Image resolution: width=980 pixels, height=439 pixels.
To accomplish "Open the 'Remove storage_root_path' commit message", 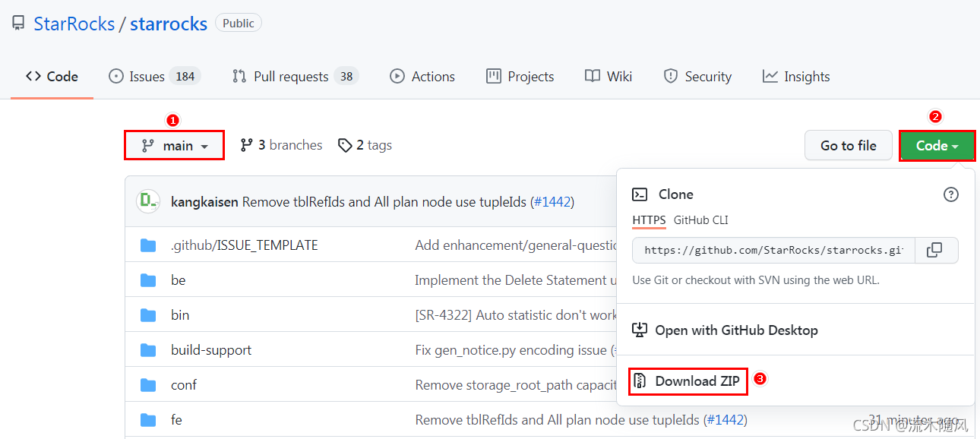I will click(x=515, y=385).
